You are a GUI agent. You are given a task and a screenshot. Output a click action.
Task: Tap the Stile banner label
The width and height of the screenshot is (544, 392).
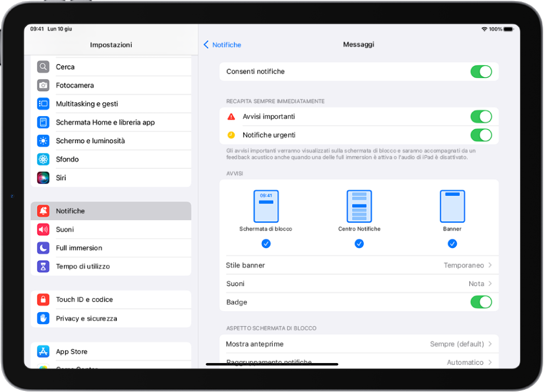coord(245,265)
